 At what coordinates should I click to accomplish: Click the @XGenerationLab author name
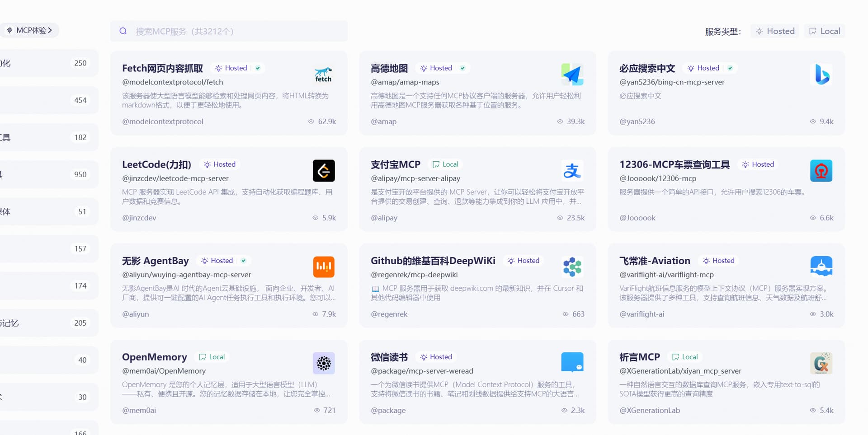(650, 410)
